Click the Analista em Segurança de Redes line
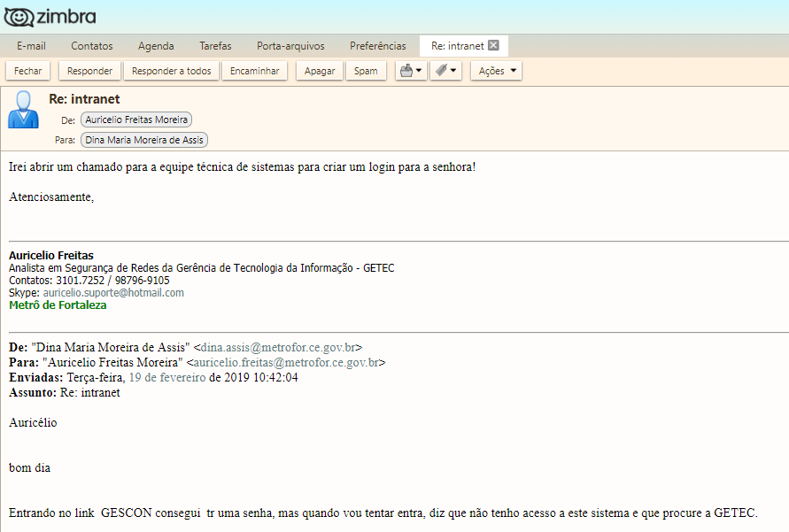This screenshot has width=789, height=532. (201, 268)
